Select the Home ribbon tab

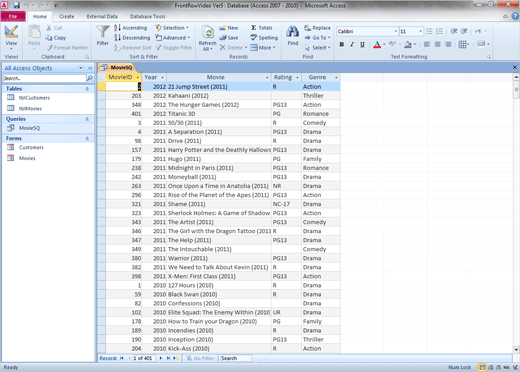tap(40, 16)
